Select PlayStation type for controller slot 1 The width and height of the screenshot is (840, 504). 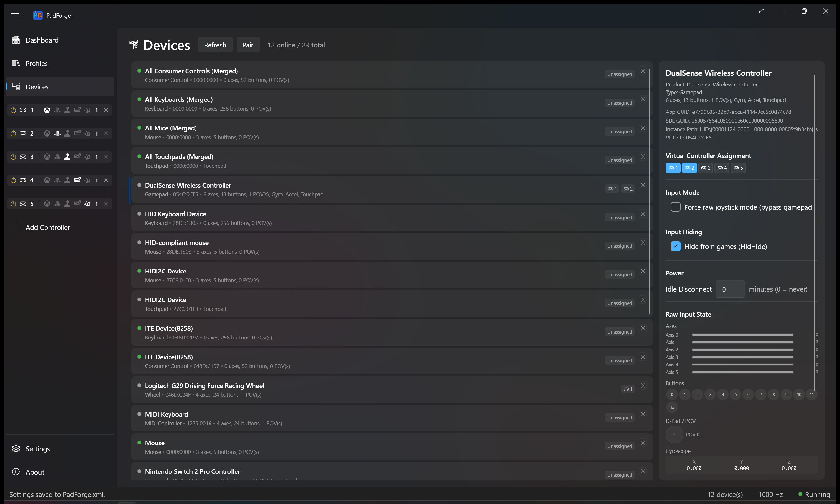(57, 110)
